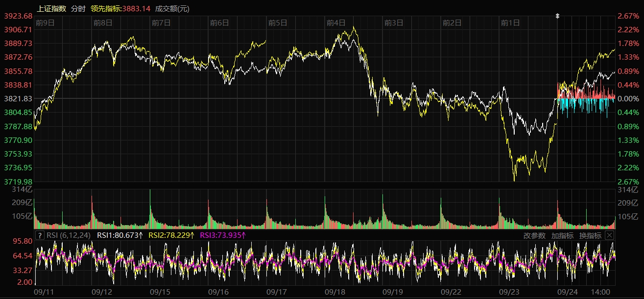Click the 09/24 date on time axis

568,292
